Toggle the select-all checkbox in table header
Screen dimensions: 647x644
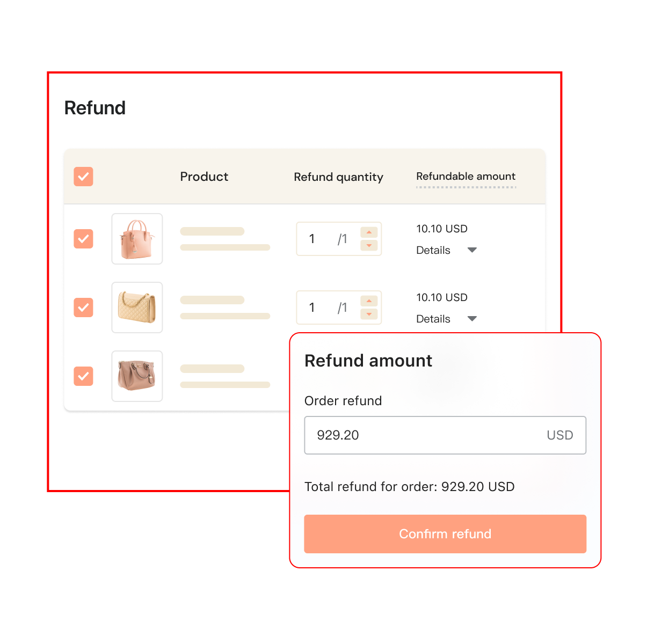83,177
